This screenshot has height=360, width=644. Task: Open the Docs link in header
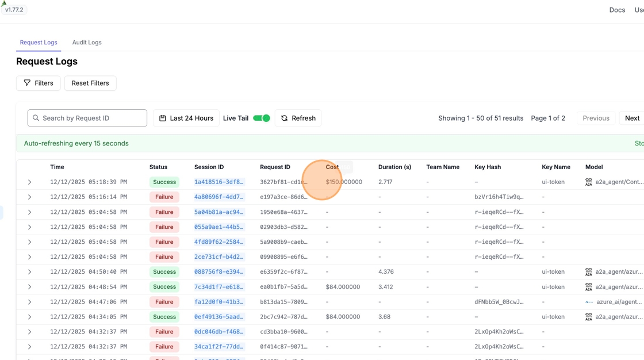click(x=617, y=10)
